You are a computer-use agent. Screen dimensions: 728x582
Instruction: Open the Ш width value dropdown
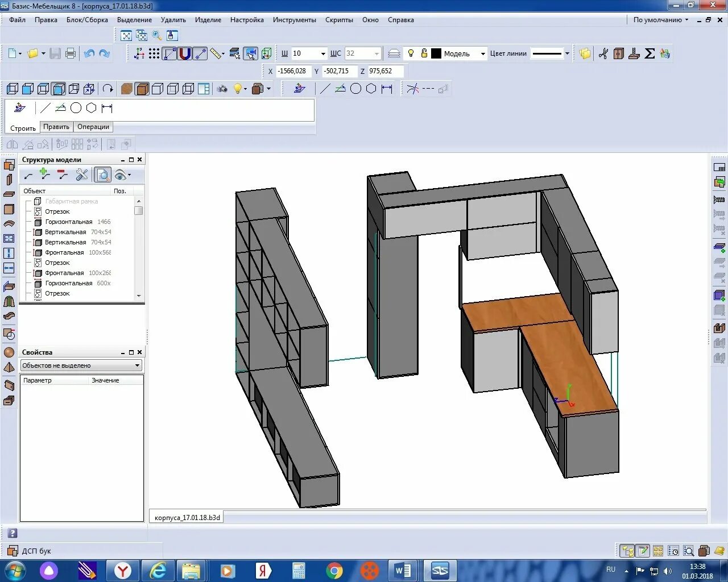323,54
